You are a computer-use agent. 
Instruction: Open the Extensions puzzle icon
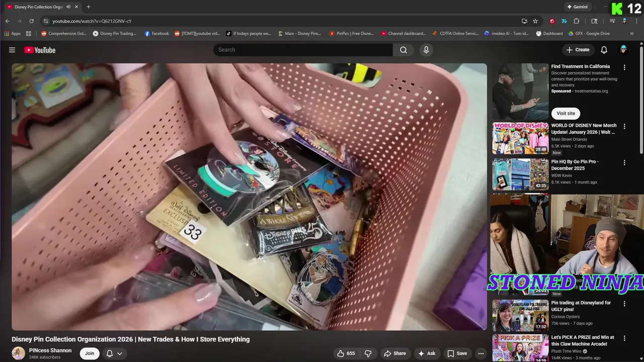point(577,21)
